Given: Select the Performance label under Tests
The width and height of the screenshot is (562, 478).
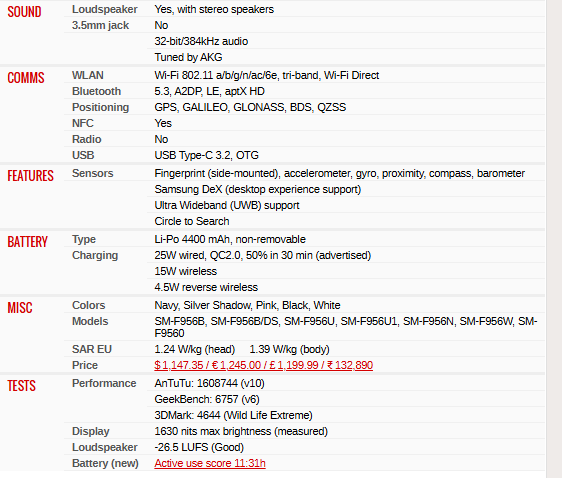Looking at the screenshot, I should tap(104, 383).
